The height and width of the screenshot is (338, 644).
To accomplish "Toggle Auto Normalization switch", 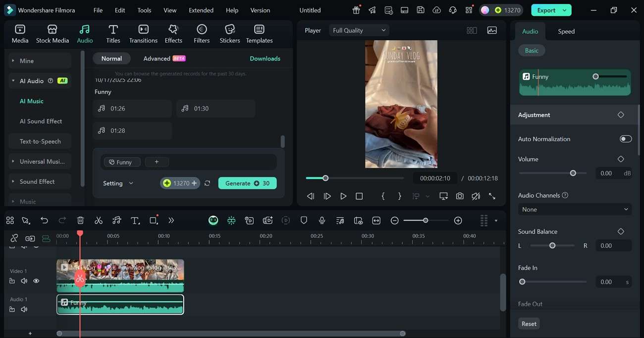I will pos(626,139).
